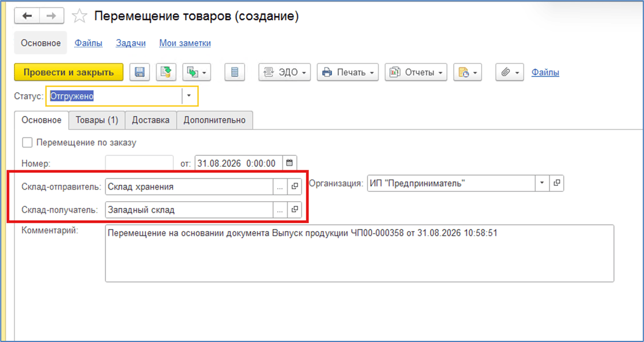Open the create-based-on icon dropdown
This screenshot has width=644, height=342.
197,72
